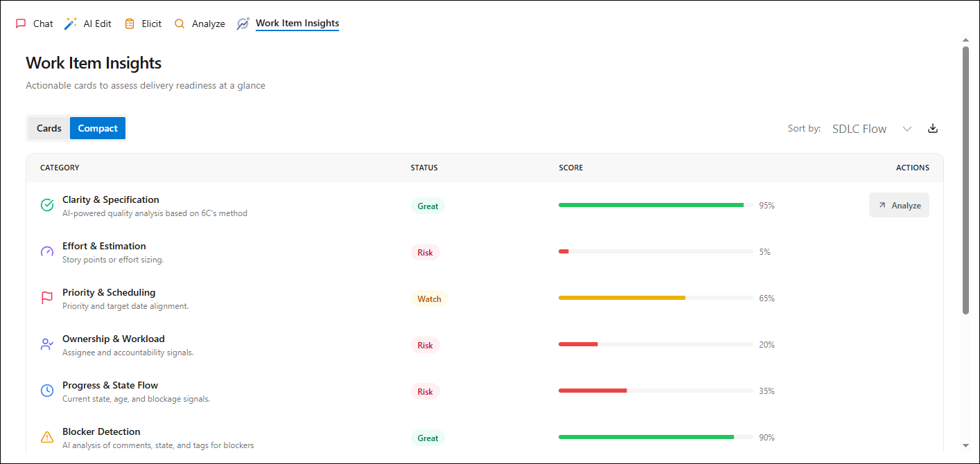Select the Compact view toggle
Image resolution: width=980 pixels, height=464 pixels.
[x=98, y=128]
